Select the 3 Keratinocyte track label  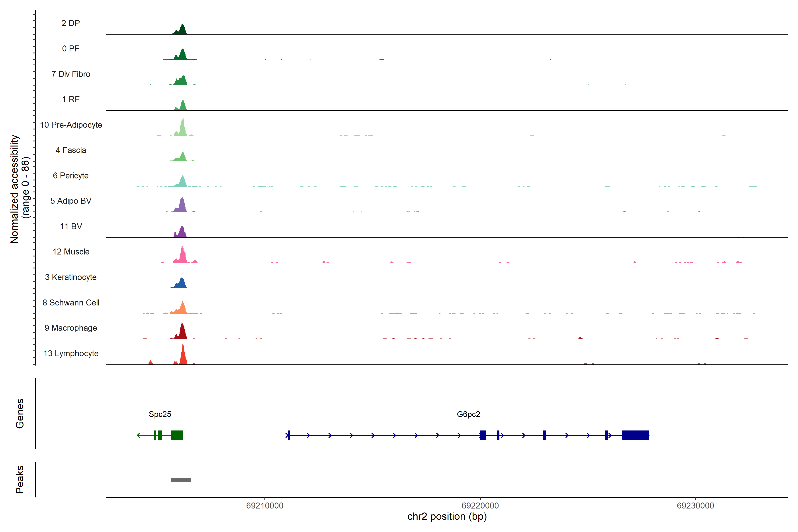71,277
